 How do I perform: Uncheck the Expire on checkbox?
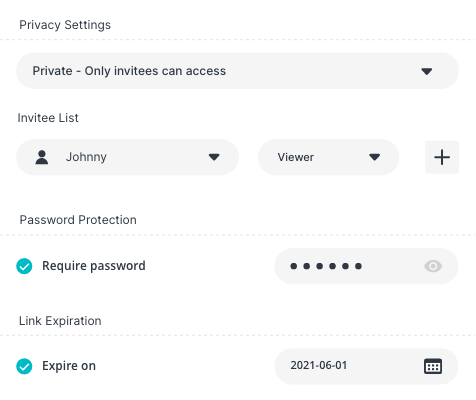pos(24,366)
